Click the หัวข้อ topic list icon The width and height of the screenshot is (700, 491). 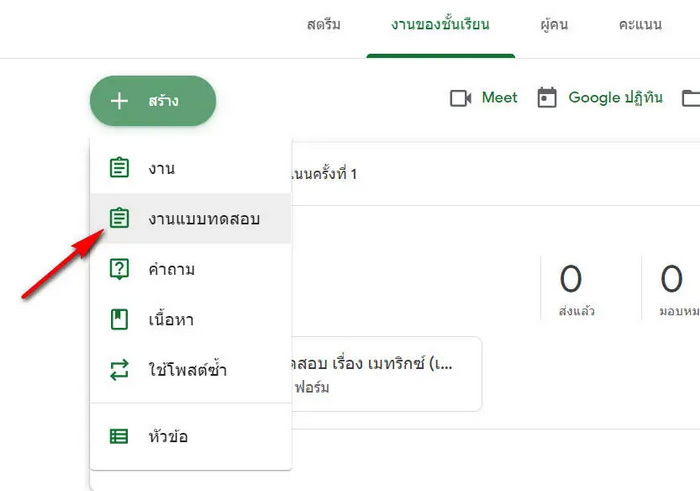tap(119, 436)
